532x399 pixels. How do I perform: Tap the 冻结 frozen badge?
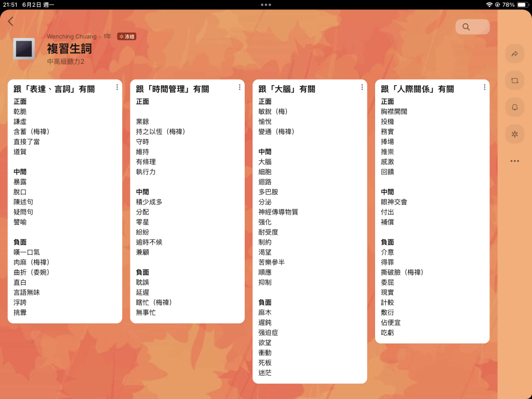(x=127, y=37)
